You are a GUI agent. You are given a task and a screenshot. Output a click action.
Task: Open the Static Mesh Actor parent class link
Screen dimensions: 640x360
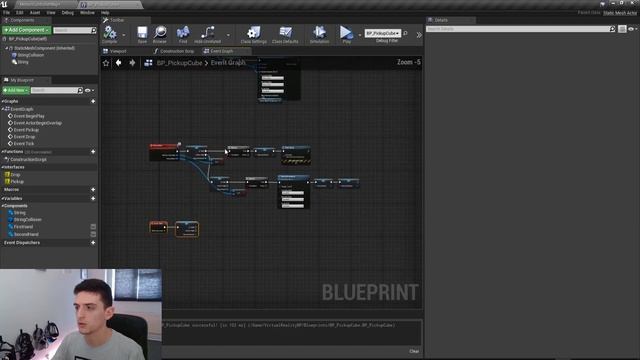tap(620, 13)
